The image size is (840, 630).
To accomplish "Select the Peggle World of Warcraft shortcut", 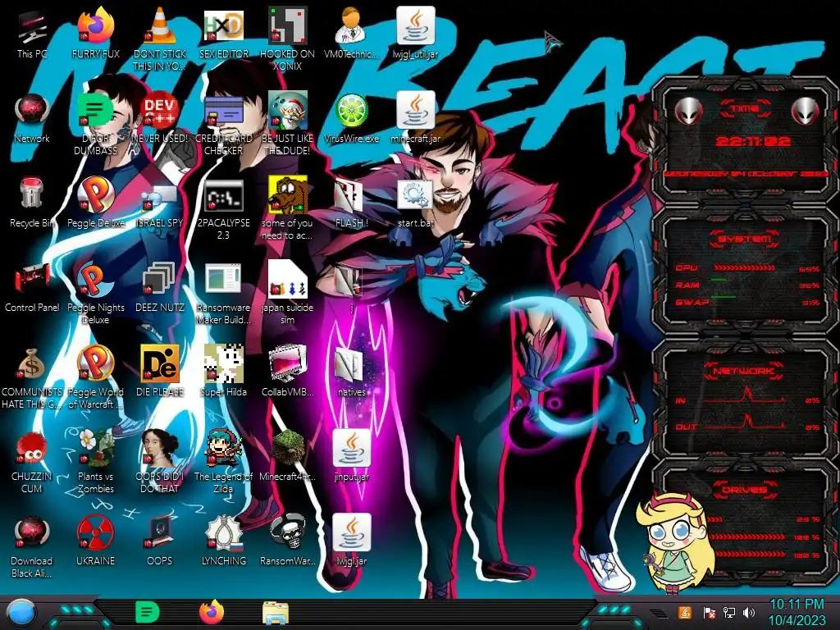I will click(x=96, y=364).
